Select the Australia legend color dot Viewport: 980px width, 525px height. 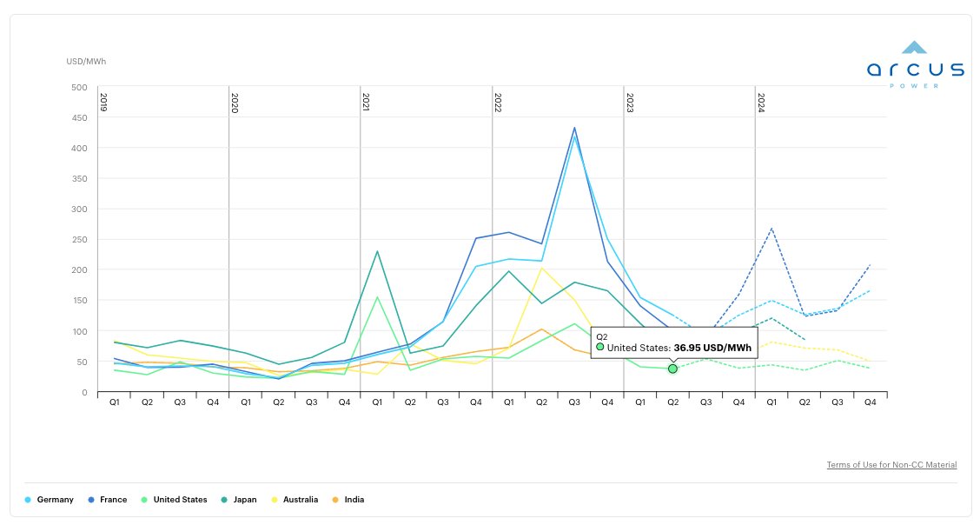(276, 500)
